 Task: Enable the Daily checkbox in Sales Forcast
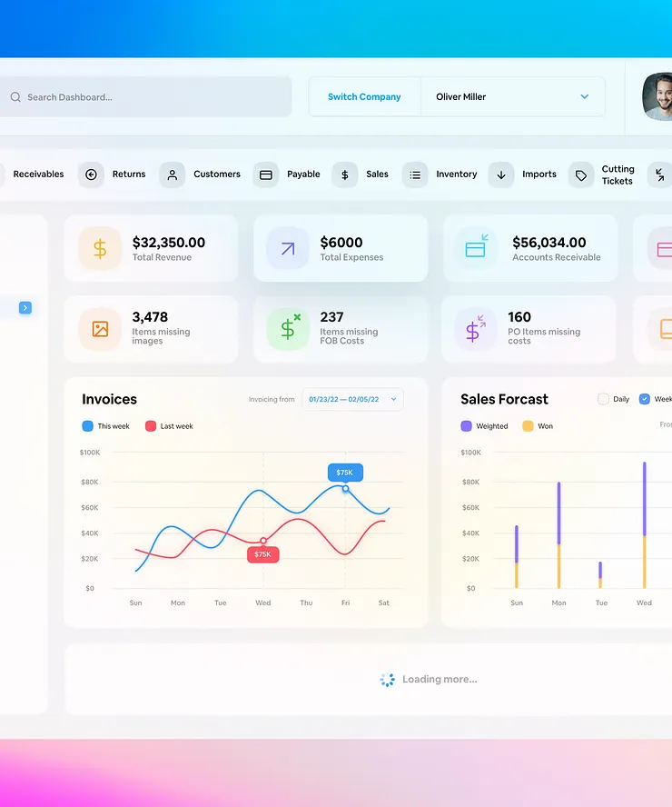coord(604,399)
